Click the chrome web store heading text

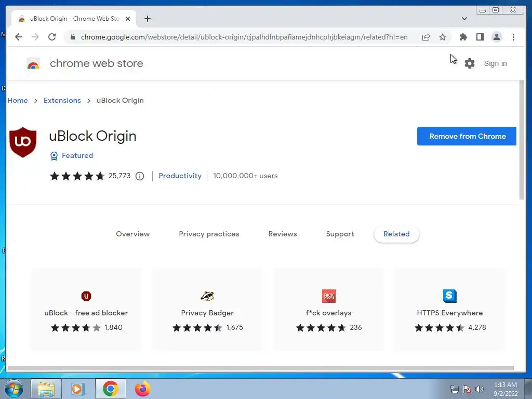(x=96, y=63)
